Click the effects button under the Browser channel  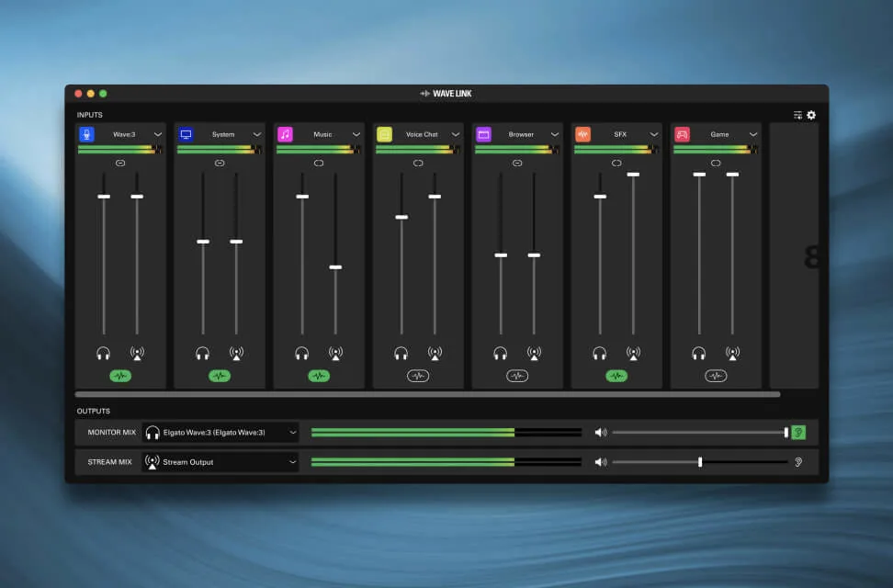click(x=516, y=375)
